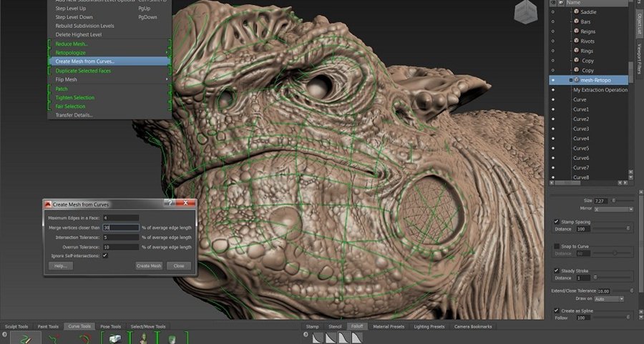The height and width of the screenshot is (344, 644).
Task: Select Reduce Mesh menu item
Action: (109, 44)
